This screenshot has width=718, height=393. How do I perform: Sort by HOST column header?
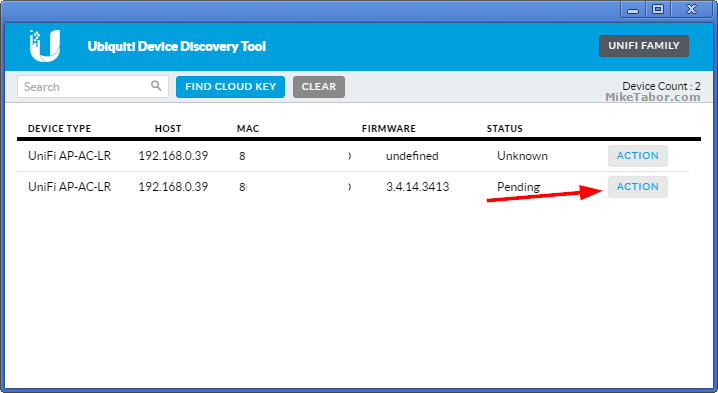pos(168,129)
